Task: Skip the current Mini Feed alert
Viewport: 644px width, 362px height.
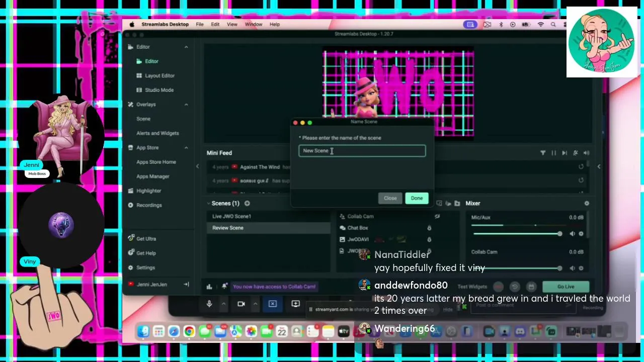Action: 565,153
